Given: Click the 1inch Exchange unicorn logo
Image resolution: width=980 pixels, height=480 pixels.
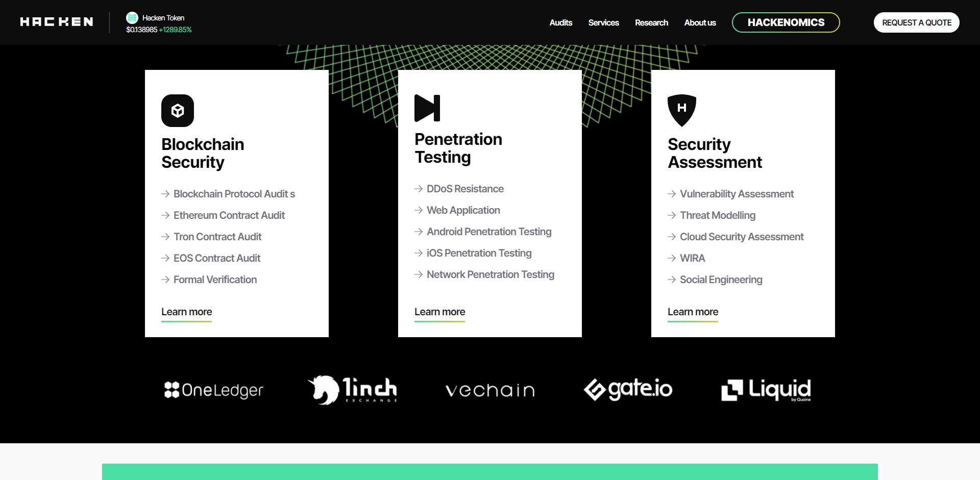Looking at the screenshot, I should pos(352,390).
